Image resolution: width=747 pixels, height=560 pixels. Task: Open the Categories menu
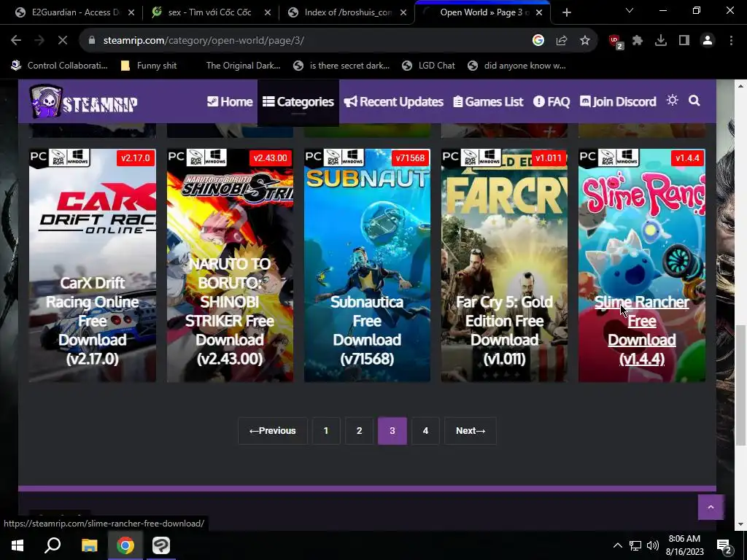(298, 101)
